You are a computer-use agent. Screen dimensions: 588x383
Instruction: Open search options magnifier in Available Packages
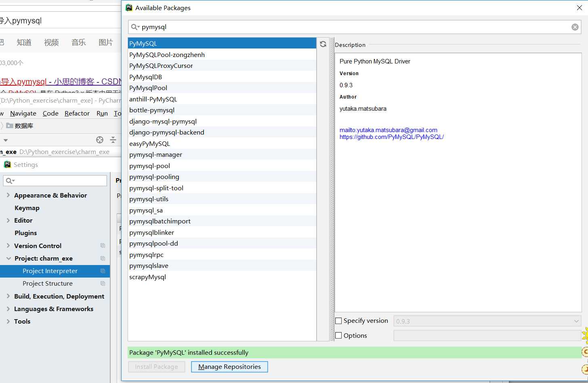[135, 27]
